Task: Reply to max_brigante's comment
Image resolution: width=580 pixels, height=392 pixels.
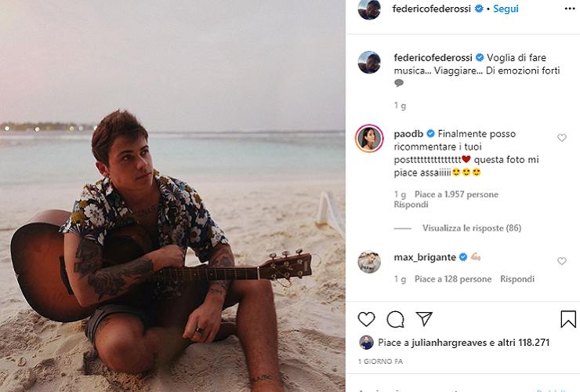Action: pos(517,279)
